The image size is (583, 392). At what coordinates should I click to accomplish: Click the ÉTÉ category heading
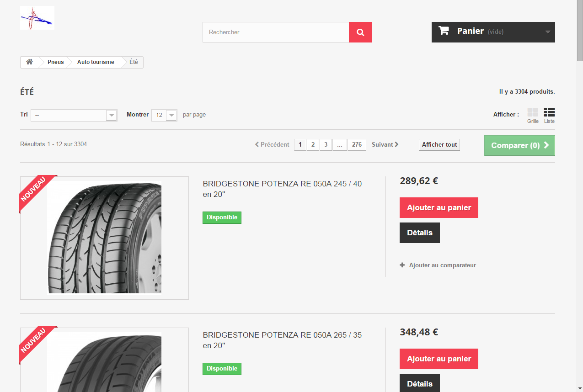(27, 92)
